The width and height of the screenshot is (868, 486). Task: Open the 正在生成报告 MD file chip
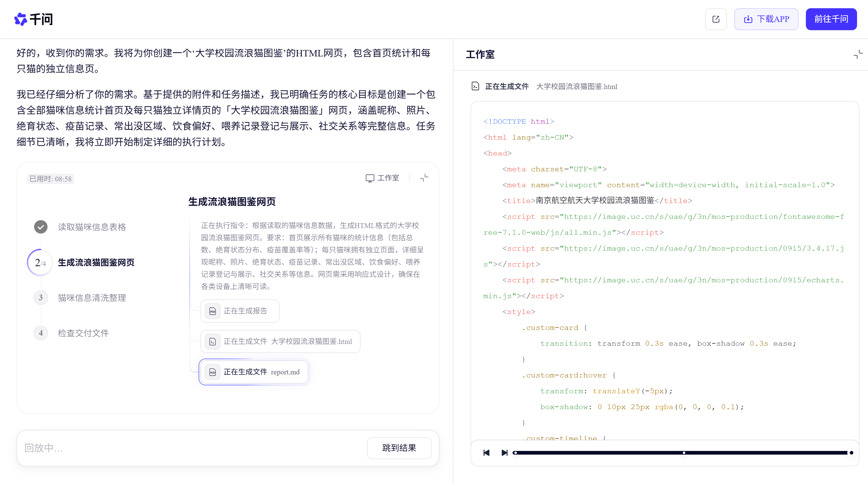(x=240, y=311)
